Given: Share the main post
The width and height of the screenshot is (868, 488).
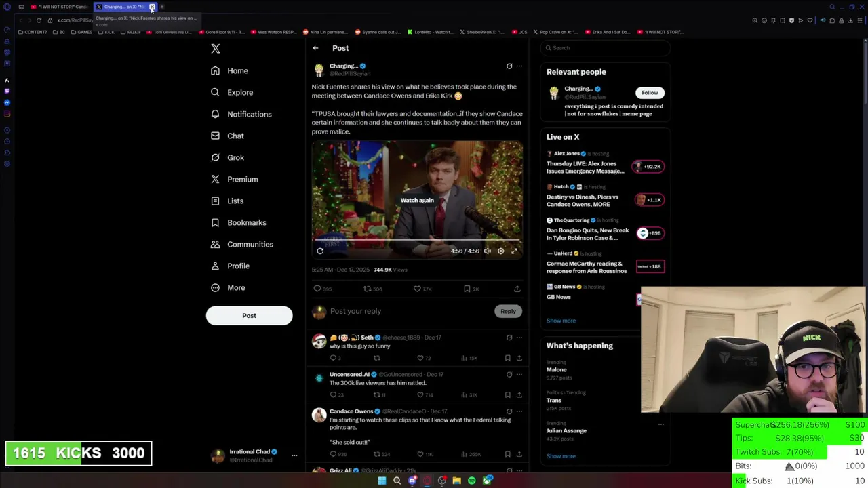Looking at the screenshot, I should (517, 289).
